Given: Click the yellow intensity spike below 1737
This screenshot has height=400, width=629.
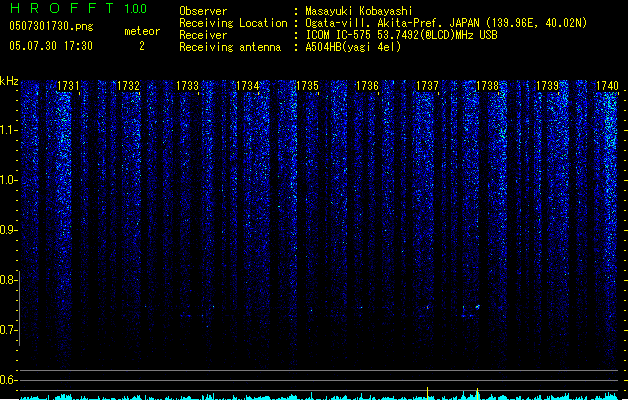Looking at the screenshot, I should (x=428, y=393).
